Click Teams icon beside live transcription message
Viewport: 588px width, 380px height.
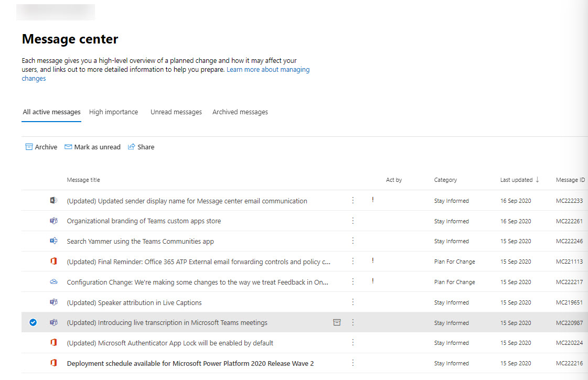pyautogui.click(x=54, y=322)
